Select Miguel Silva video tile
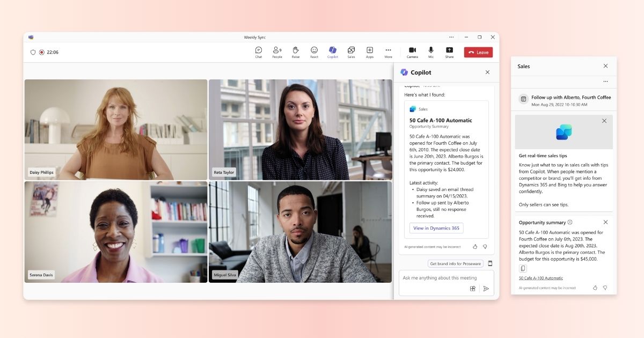 coord(301,232)
